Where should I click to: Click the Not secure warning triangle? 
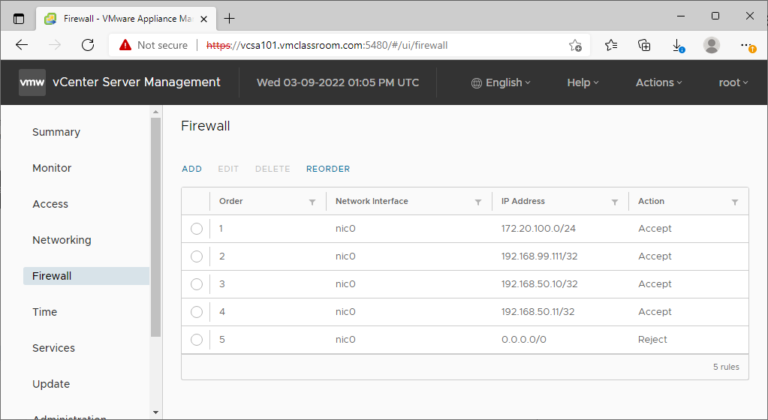pos(125,45)
